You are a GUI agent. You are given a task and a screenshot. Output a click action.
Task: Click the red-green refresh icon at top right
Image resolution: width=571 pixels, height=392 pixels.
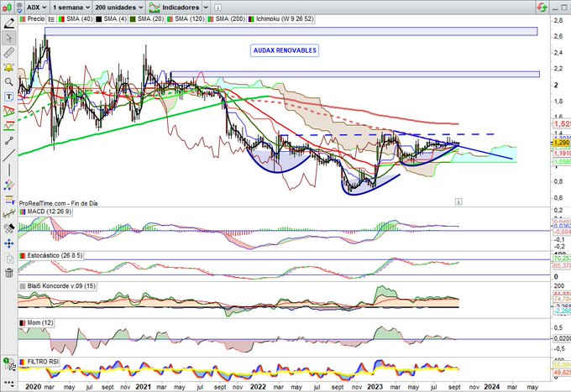point(542,7)
